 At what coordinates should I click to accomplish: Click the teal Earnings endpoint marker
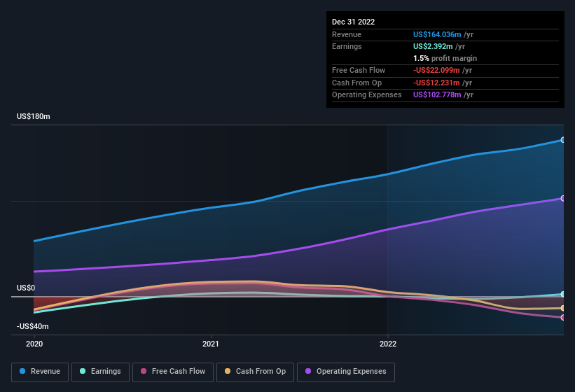coord(563,294)
